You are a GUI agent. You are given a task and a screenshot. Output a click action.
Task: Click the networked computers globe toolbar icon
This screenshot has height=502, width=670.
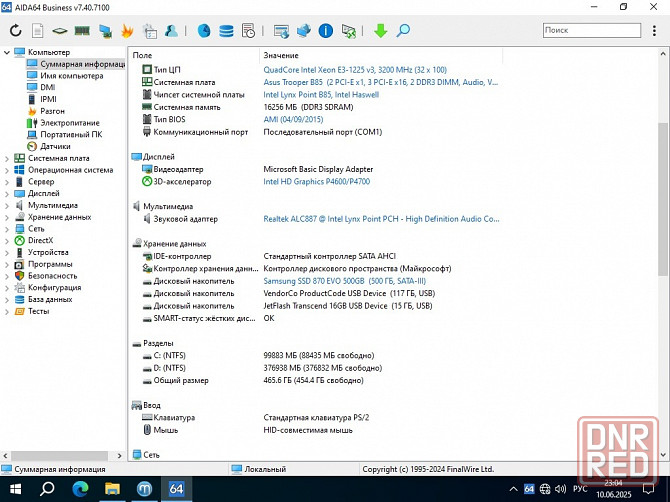[x=303, y=30]
